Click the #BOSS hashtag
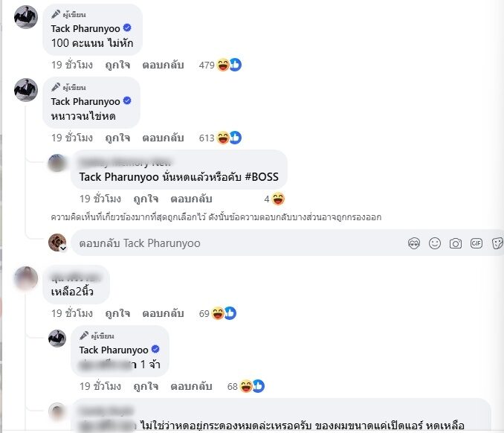Screen dimensions: 504x433 (262, 177)
